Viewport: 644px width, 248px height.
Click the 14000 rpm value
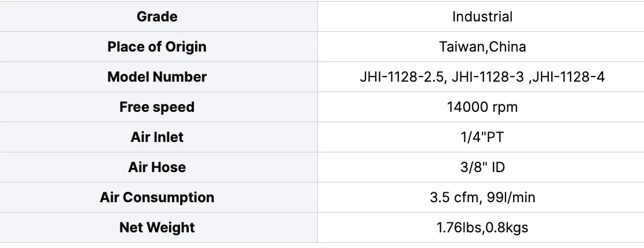click(482, 107)
